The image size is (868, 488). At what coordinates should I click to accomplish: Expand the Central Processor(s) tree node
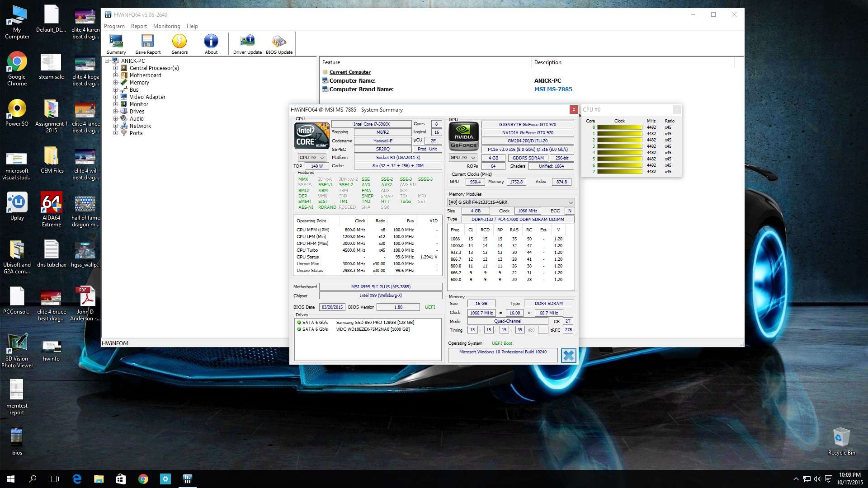click(x=115, y=68)
